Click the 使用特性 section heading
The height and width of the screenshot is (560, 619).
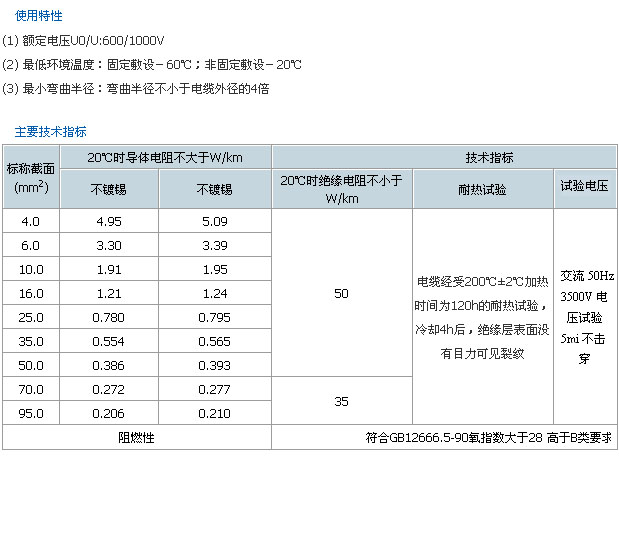tap(38, 16)
